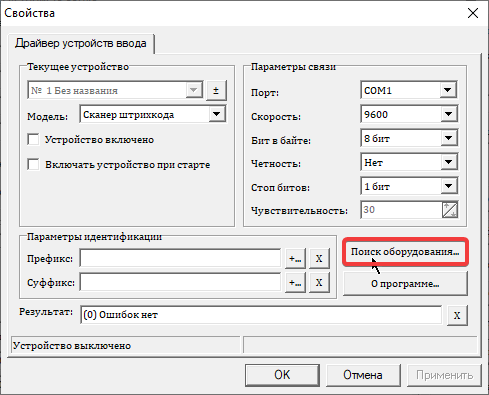Open the Бит в байте dropdown
Image resolution: width=489 pixels, height=395 pixels.
click(x=449, y=138)
